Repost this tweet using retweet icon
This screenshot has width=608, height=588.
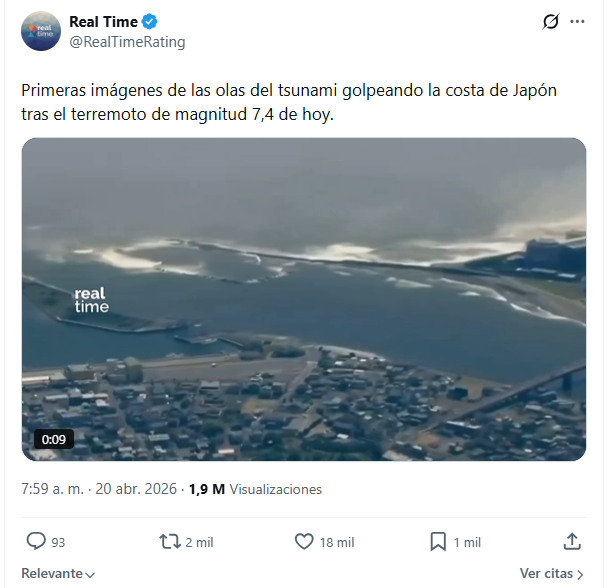tap(170, 541)
